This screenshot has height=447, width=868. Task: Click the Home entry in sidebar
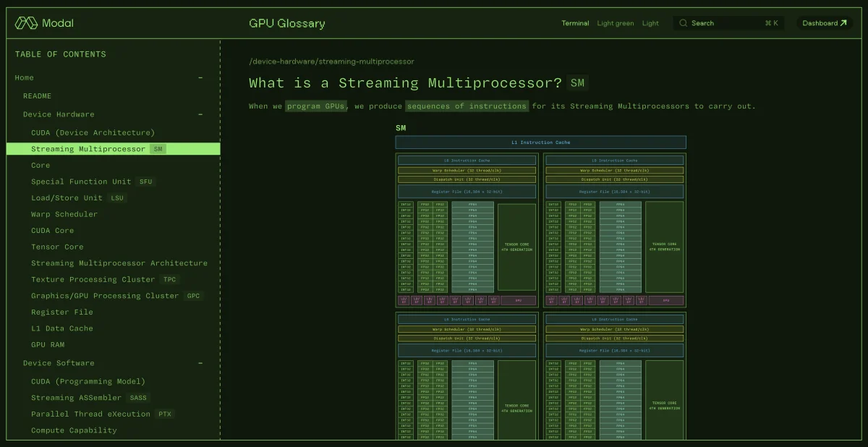tap(24, 77)
